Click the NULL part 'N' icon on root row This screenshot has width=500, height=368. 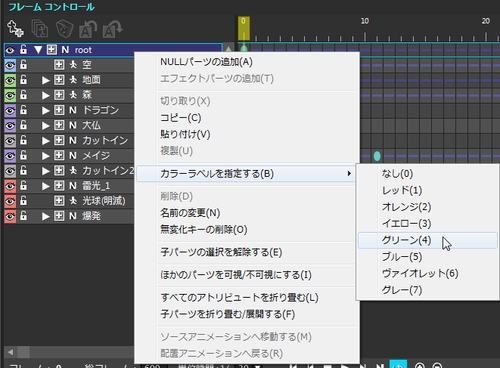point(65,50)
